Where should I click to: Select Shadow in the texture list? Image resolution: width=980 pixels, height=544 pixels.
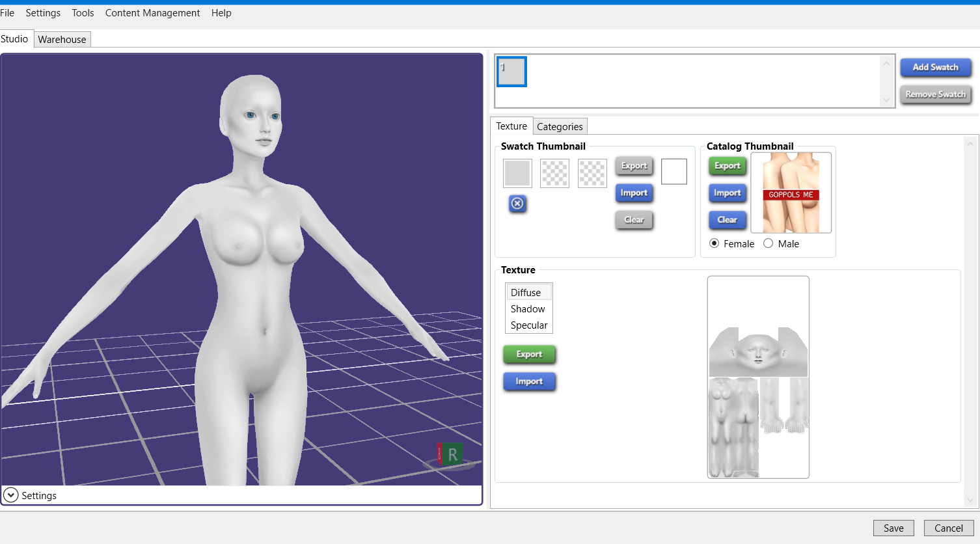pyautogui.click(x=529, y=309)
